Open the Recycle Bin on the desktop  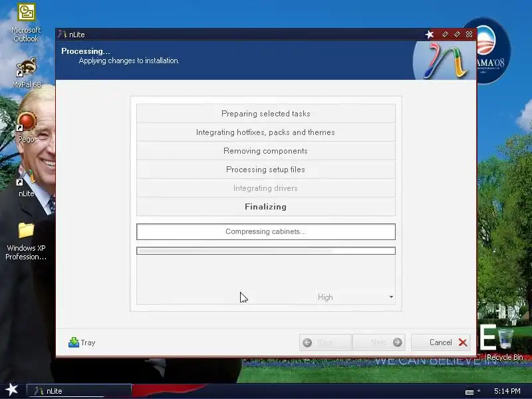tap(505, 344)
